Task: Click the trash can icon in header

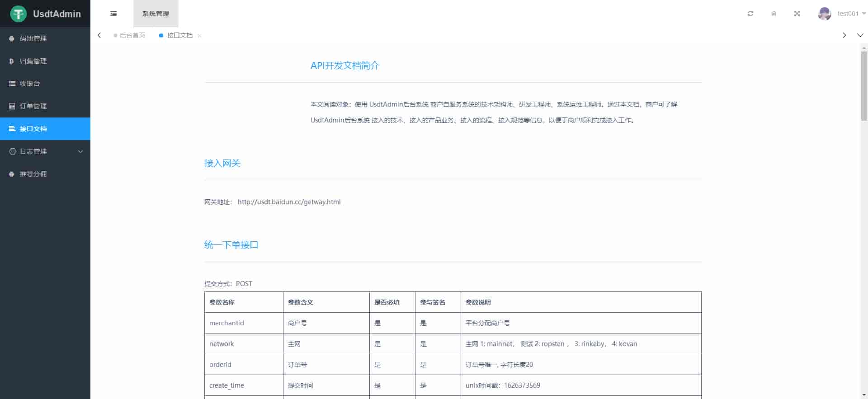Action: click(774, 14)
